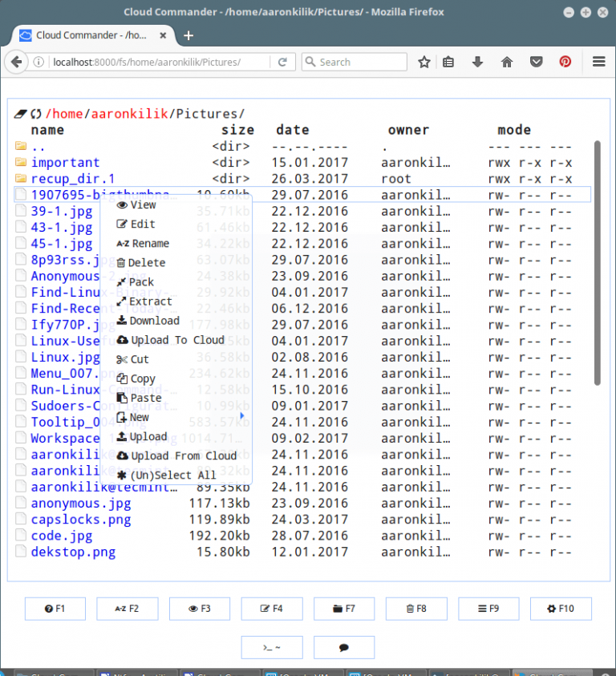This screenshot has width=616, height=676.
Task: Open the Pinterest toolbar icon
Action: click(x=565, y=62)
